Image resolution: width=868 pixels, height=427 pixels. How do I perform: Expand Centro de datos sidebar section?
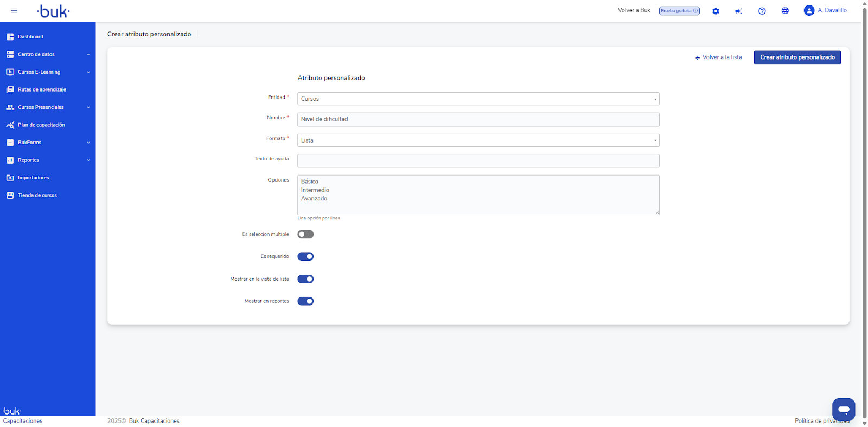tap(48, 54)
